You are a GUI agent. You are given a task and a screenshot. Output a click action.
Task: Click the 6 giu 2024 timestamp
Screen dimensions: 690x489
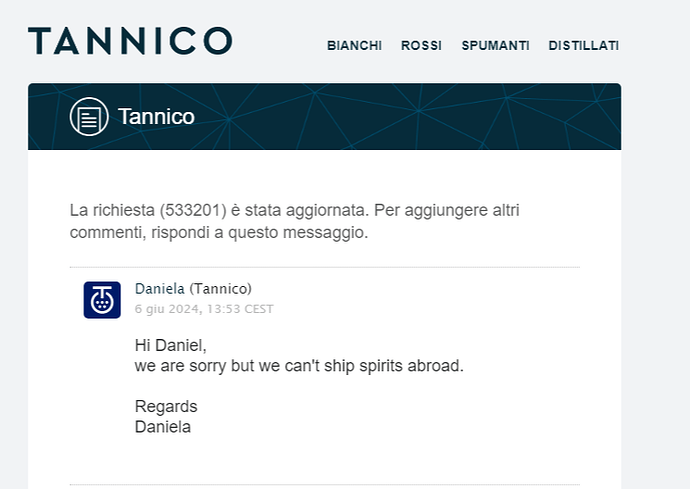[x=204, y=309]
